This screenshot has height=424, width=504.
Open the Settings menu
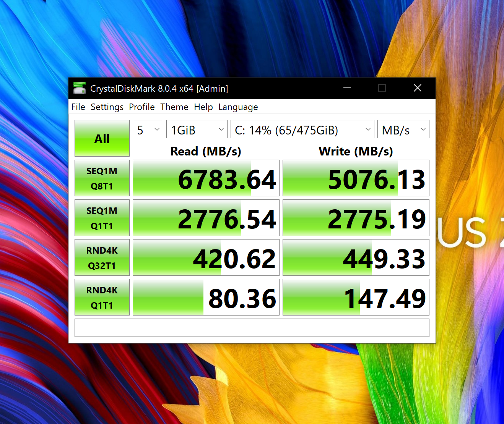coord(107,107)
